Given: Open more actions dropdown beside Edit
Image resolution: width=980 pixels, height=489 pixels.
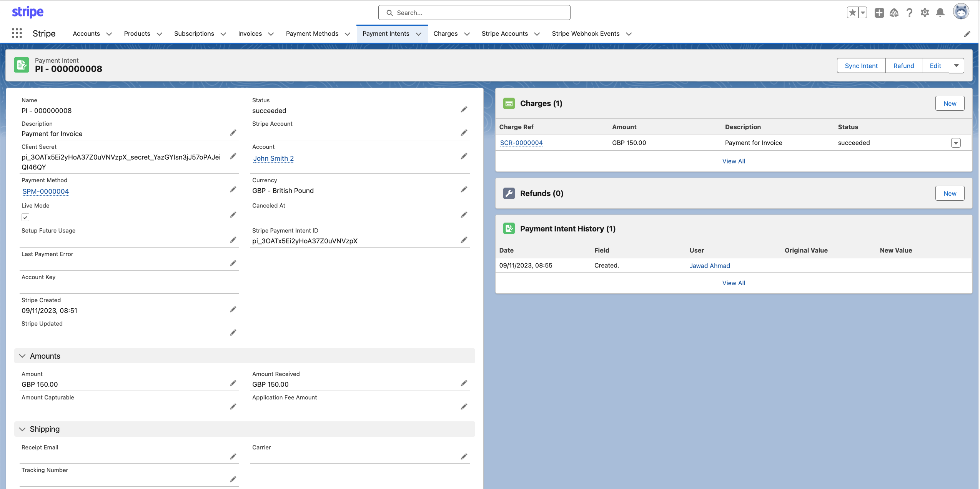Looking at the screenshot, I should pyautogui.click(x=956, y=66).
